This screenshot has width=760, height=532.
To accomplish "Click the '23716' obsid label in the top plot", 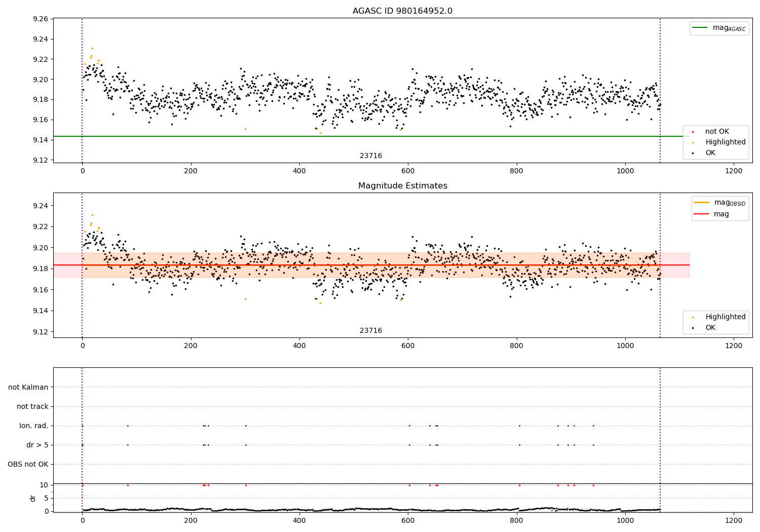I will [371, 156].
